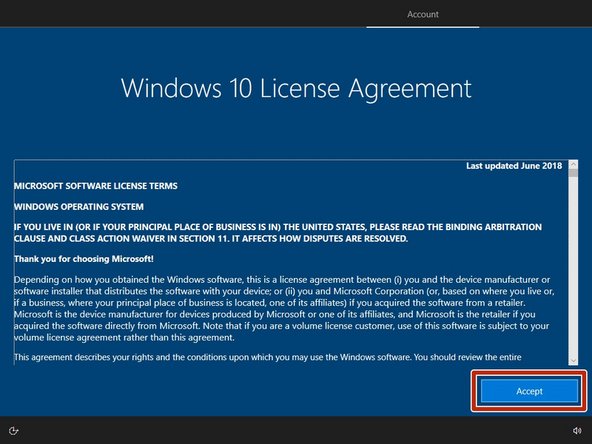Click the 'Windows 10 License Agreement' title

tap(296, 88)
